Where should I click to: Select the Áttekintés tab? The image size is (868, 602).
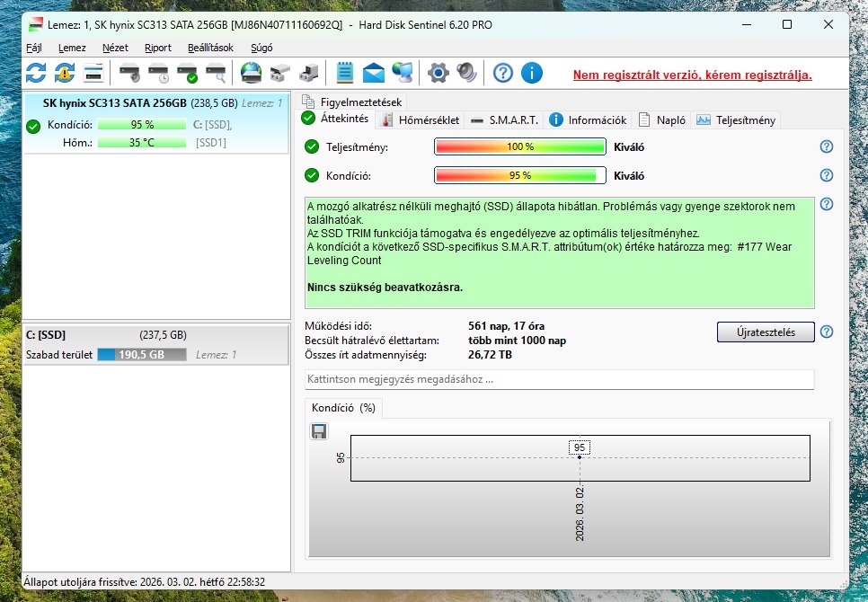(335, 119)
